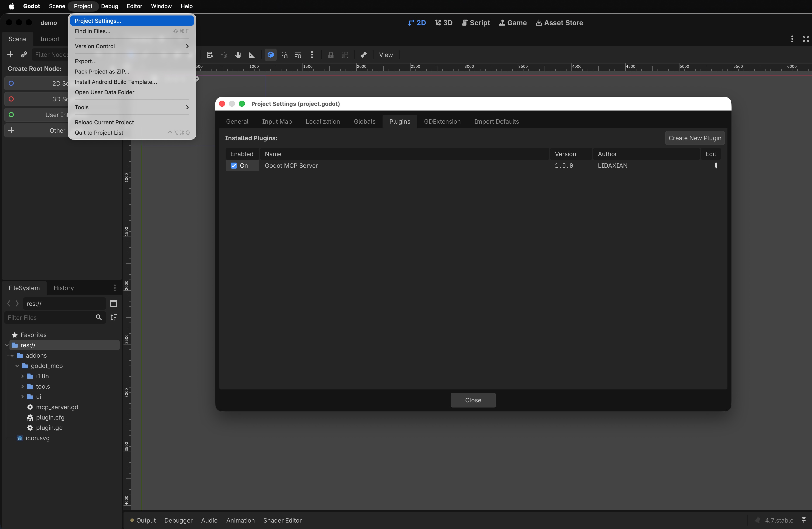812x529 pixels.
Task: Toggle FileSystem split mode icon
Action: [x=114, y=304]
